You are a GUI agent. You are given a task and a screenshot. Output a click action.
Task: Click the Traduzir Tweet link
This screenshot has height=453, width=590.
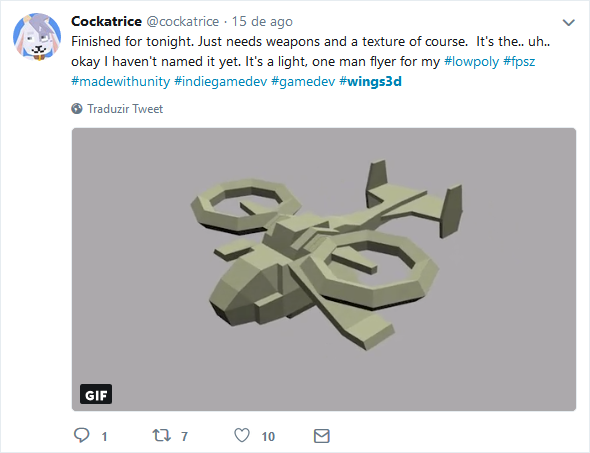coord(125,109)
